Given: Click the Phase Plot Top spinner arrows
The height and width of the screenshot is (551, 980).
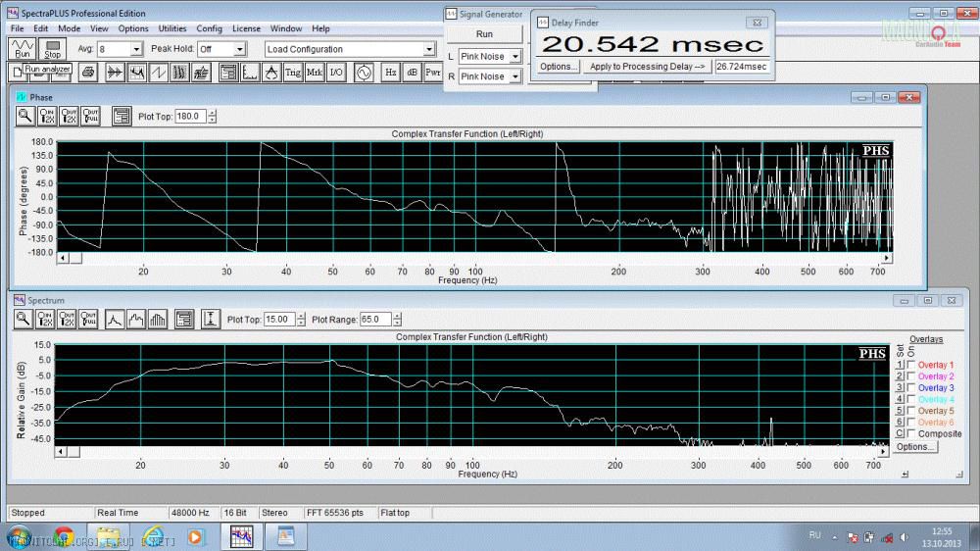Looking at the screenshot, I should 213,117.
